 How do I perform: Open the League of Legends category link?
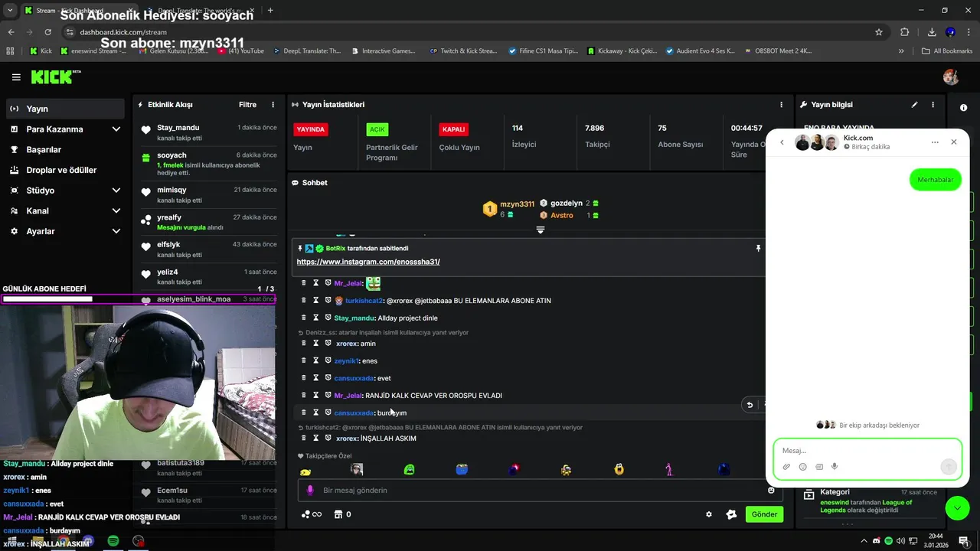click(878, 506)
